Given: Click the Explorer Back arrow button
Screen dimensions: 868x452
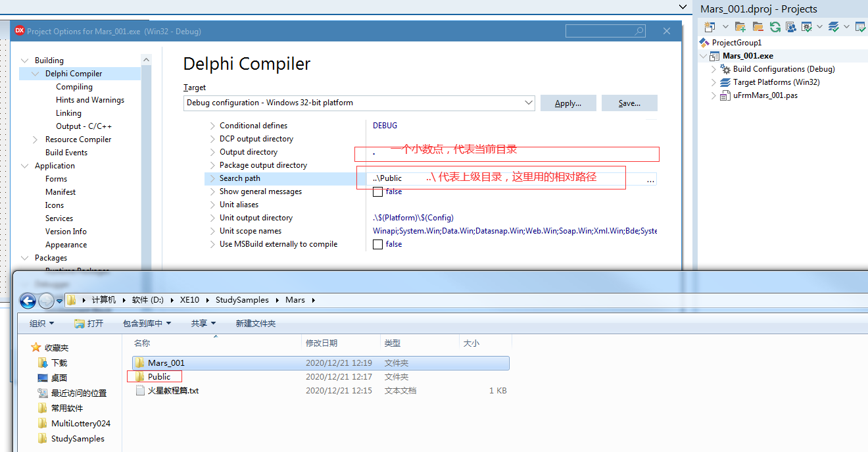Looking at the screenshot, I should point(28,301).
